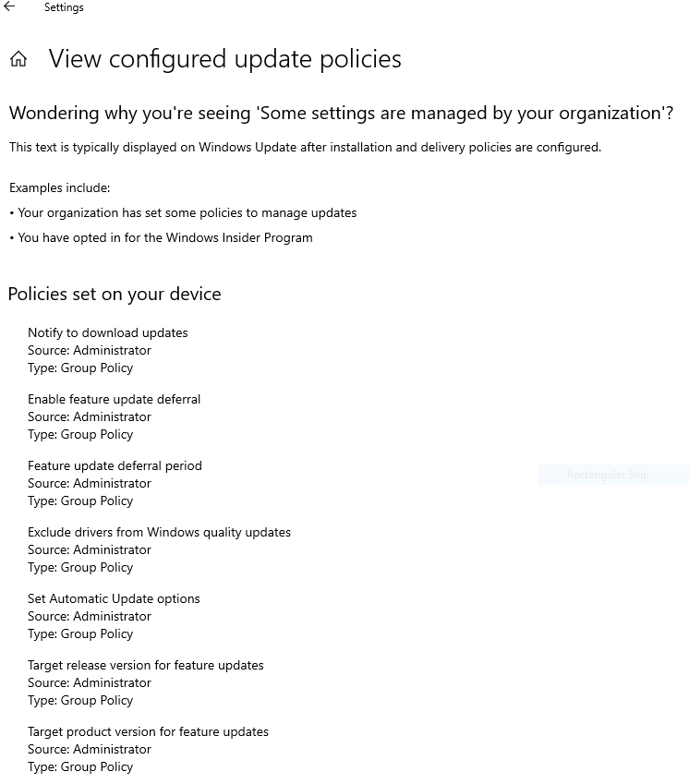Select the 'Notify to download updates' policy
Viewport: 689px width, 784px height.
pyautogui.click(x=107, y=332)
